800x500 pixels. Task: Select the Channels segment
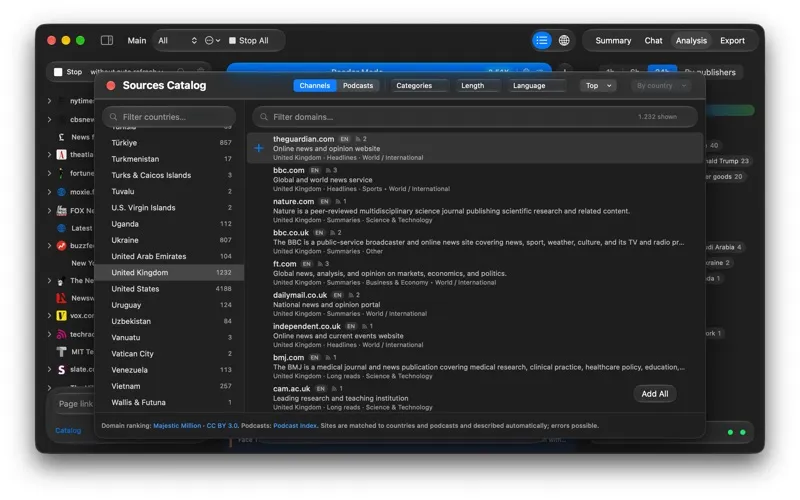click(314, 86)
